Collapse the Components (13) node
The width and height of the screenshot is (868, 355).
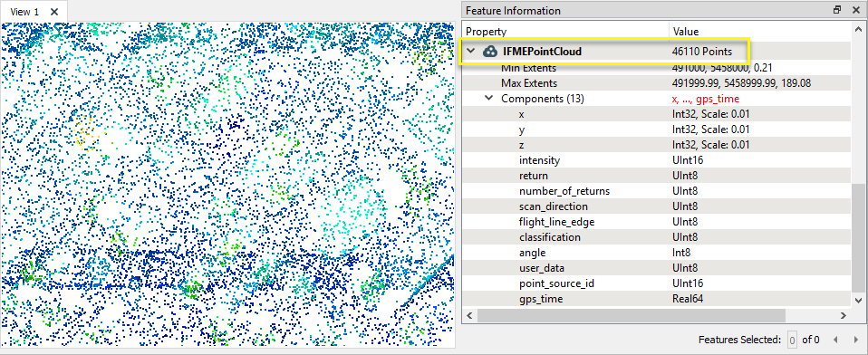(x=488, y=99)
